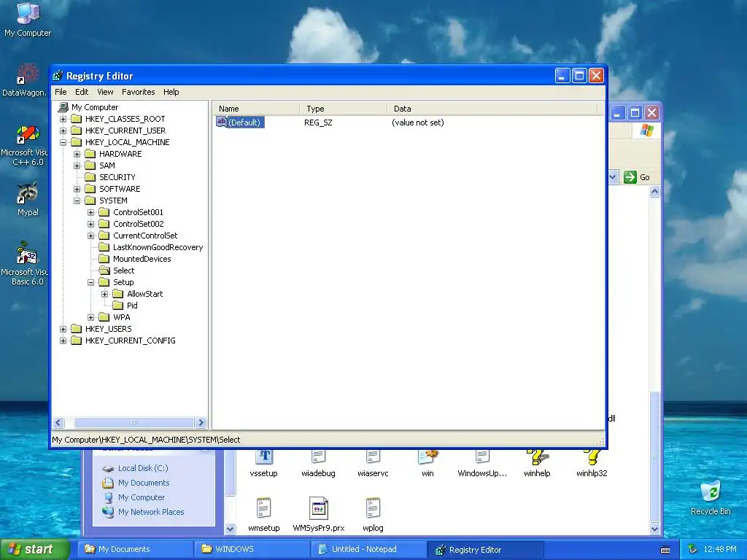The height and width of the screenshot is (560, 747).
Task: Select wplog file in WINDOWS window
Action: [373, 514]
